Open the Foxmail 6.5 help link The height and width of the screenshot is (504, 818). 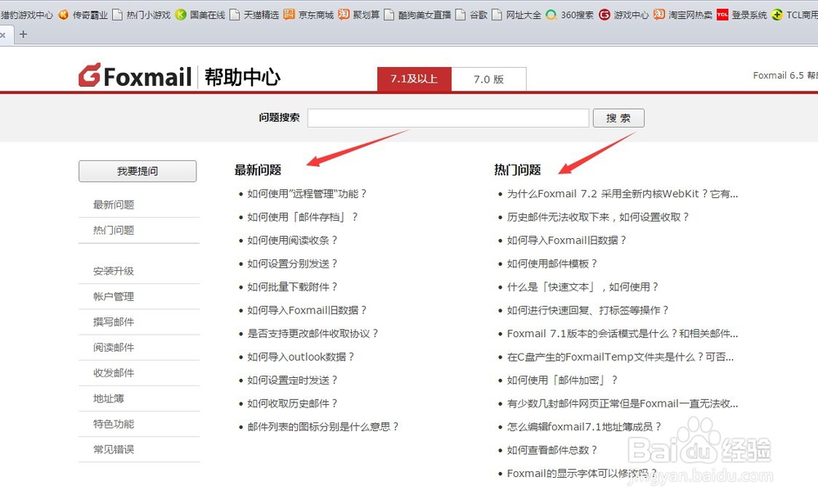[785, 75]
